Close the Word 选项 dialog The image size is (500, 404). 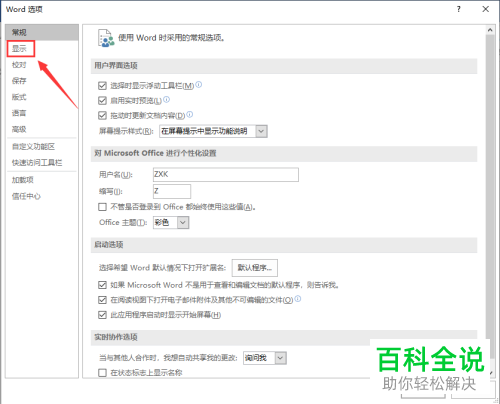tap(486, 9)
